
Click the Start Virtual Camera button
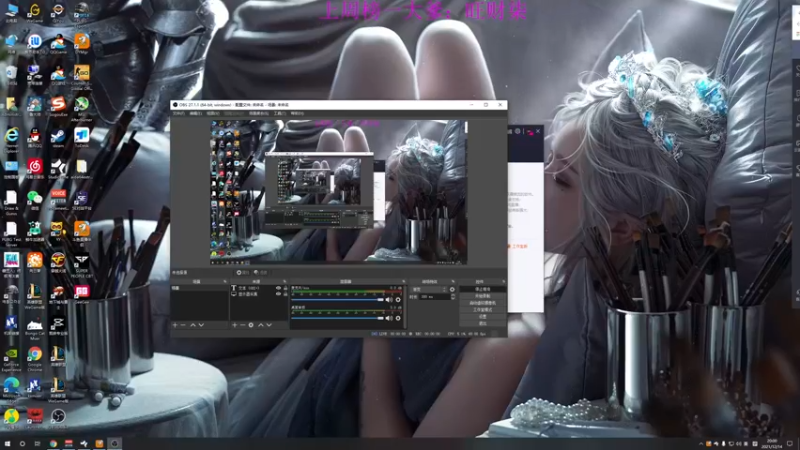[482, 303]
